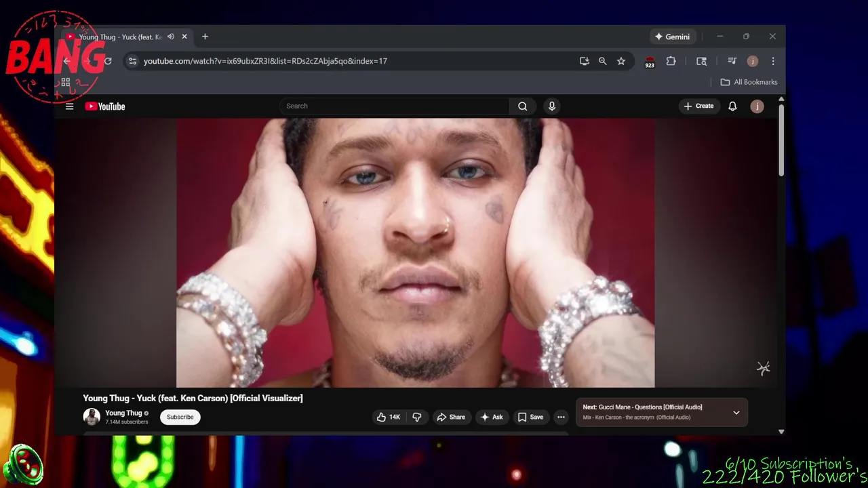Image resolution: width=868 pixels, height=488 pixels.
Task: Reload the page in Chrome
Action: pyautogui.click(x=108, y=61)
